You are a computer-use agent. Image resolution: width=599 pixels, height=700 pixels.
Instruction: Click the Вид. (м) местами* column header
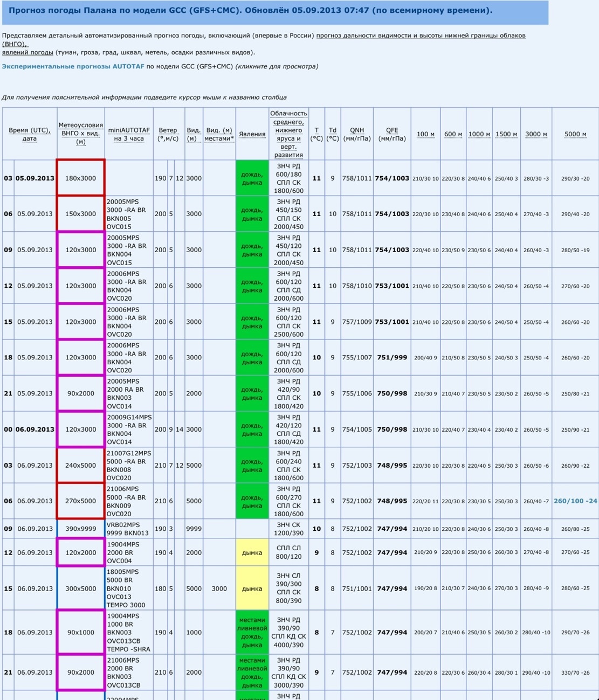[x=219, y=134]
